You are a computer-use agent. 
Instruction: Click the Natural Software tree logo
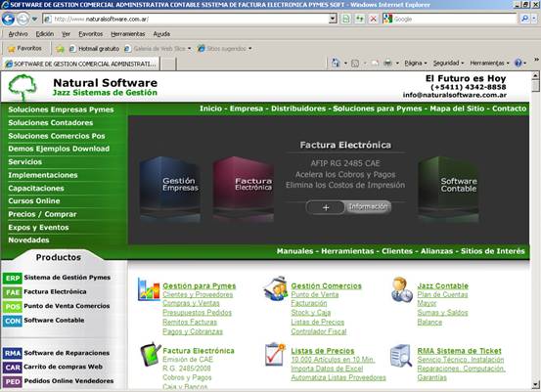coord(23,87)
